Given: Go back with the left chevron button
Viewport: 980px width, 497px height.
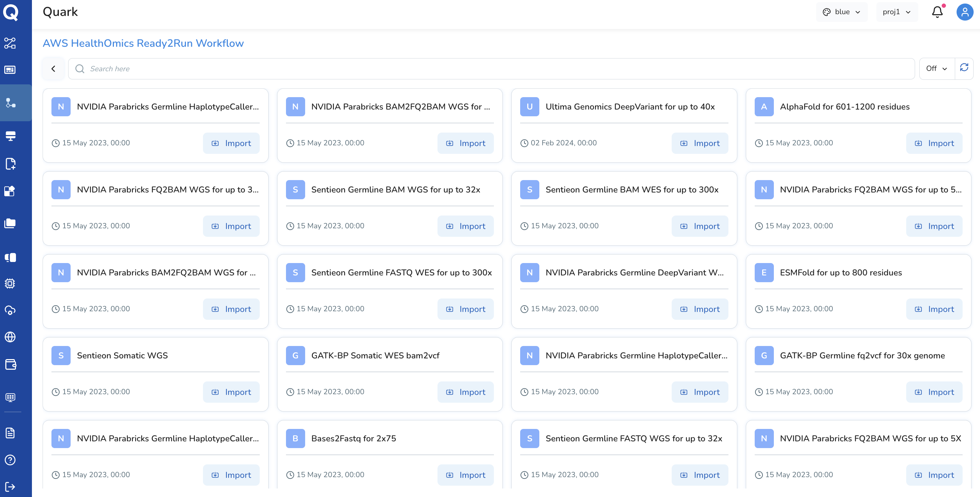Looking at the screenshot, I should point(53,69).
